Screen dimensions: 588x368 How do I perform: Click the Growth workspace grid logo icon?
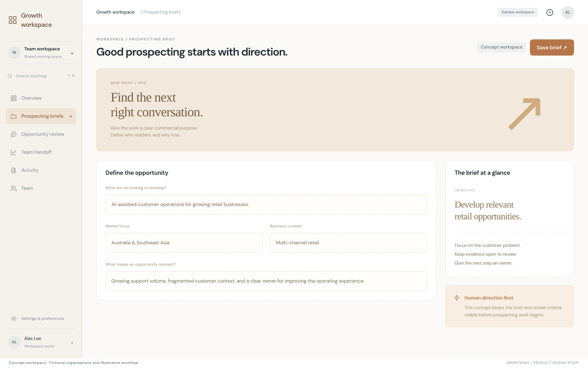coord(12,20)
